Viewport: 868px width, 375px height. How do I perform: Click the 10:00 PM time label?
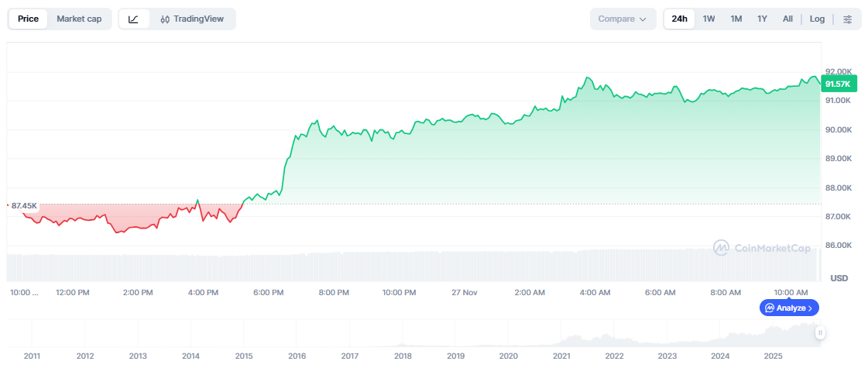tap(399, 292)
